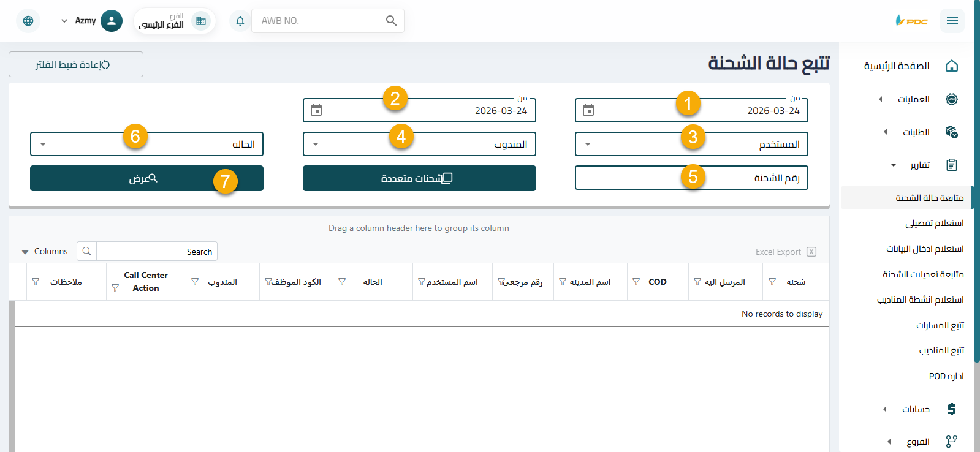980x452 pixels.
Task: Open the Azmy user menu chevron
Action: 64,21
